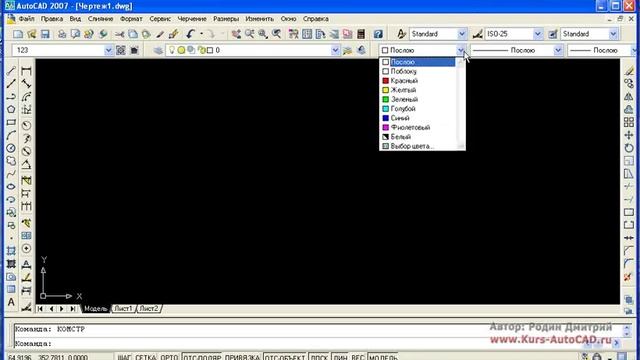The width and height of the screenshot is (640, 360).
Task: Open the Layer Properties Manager icon
Action: 158,50
